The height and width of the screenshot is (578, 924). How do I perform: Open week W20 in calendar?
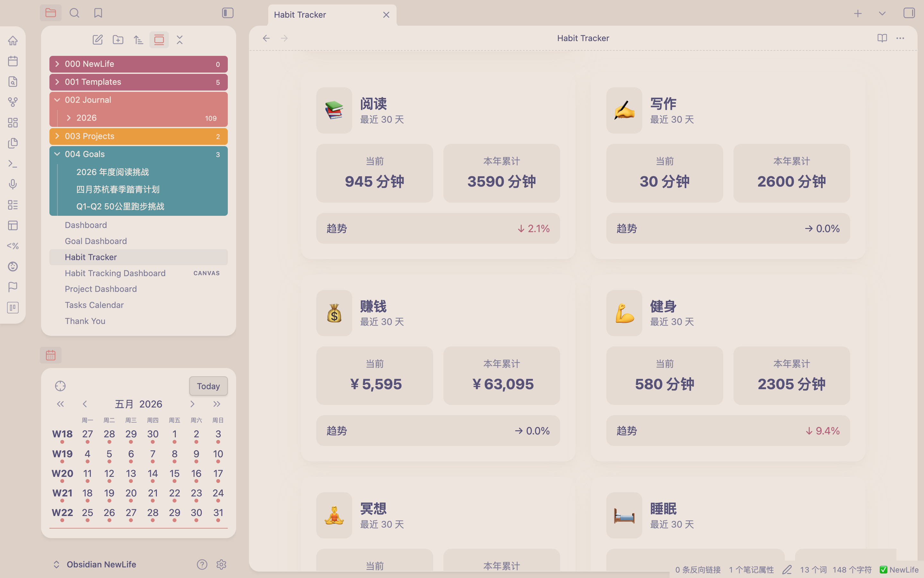pyautogui.click(x=62, y=474)
